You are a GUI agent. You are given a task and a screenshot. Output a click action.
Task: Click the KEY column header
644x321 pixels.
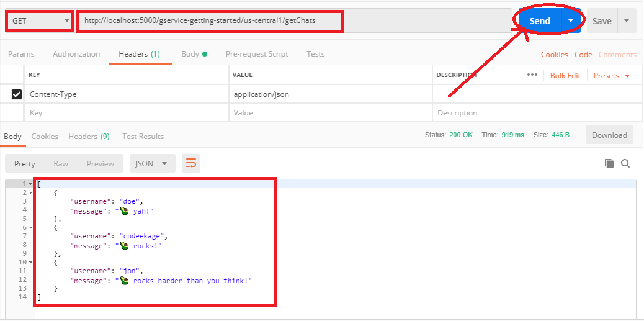pos(34,75)
